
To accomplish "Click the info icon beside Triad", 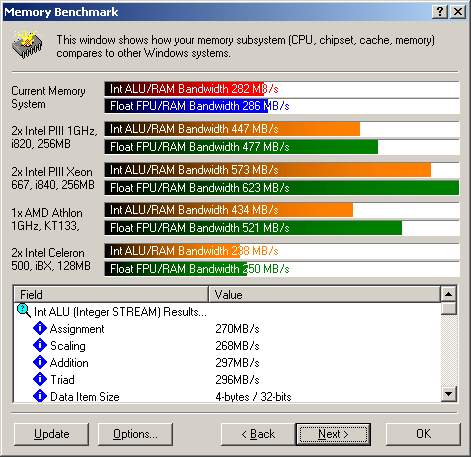I will 40,379.
